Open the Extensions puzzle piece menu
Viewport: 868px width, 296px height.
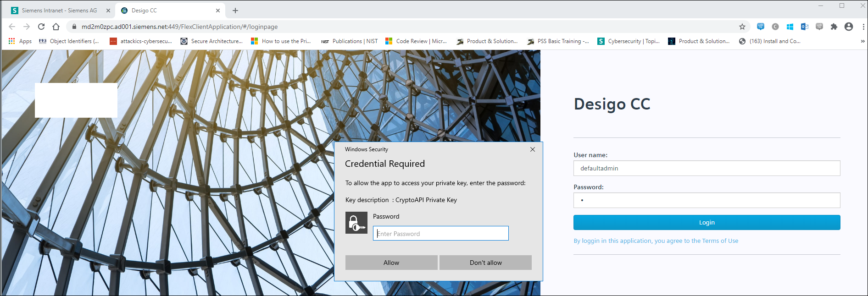tap(834, 27)
